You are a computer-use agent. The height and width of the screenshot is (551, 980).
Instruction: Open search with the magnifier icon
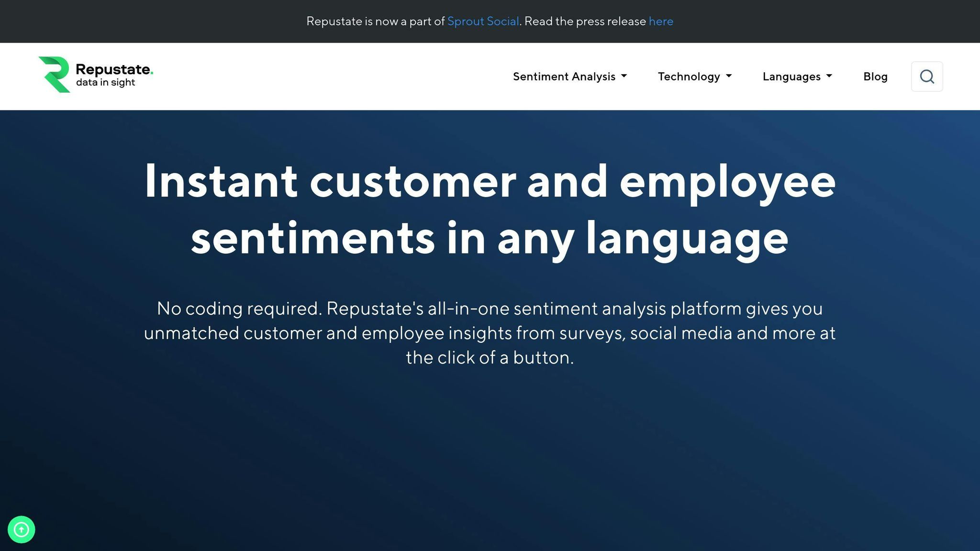pyautogui.click(x=926, y=77)
